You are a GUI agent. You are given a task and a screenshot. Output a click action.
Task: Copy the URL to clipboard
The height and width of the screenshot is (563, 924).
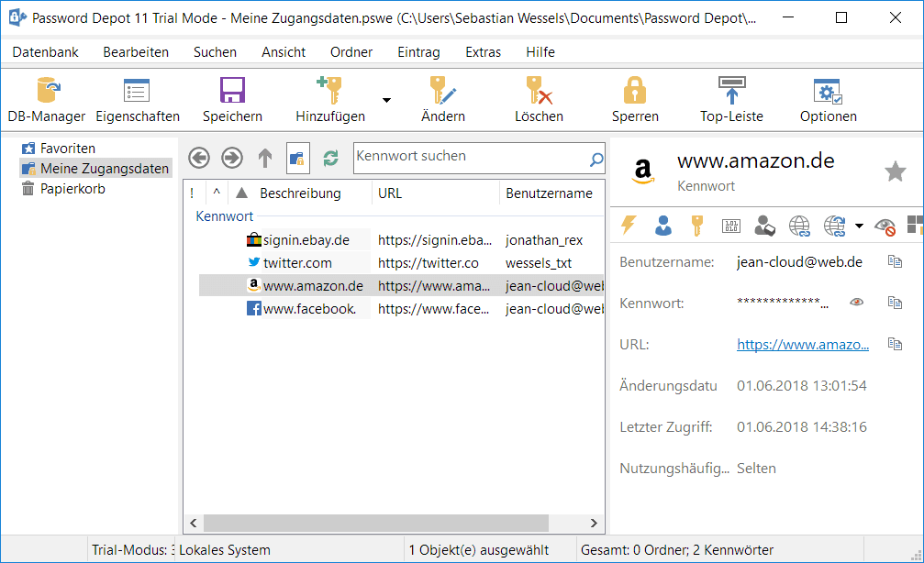896,344
